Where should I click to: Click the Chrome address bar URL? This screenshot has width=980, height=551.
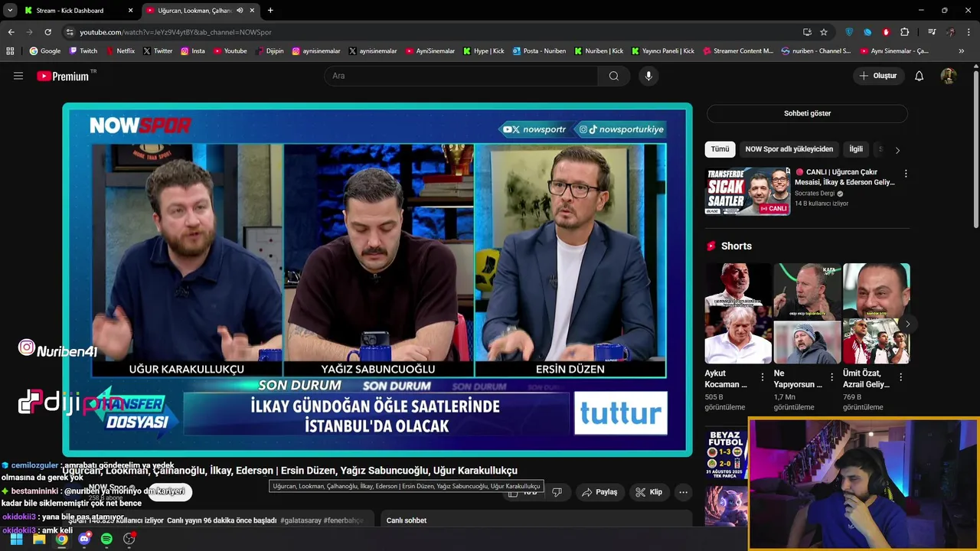[175, 32]
